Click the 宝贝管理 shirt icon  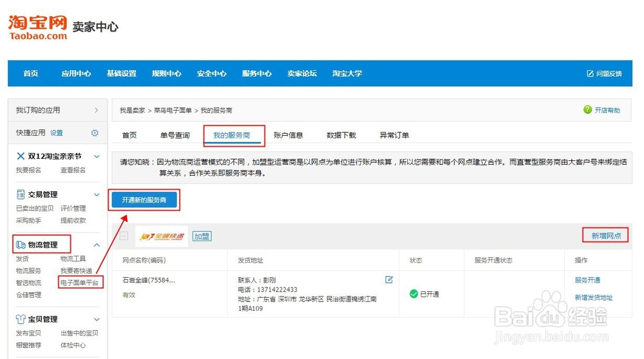pyautogui.click(x=21, y=319)
